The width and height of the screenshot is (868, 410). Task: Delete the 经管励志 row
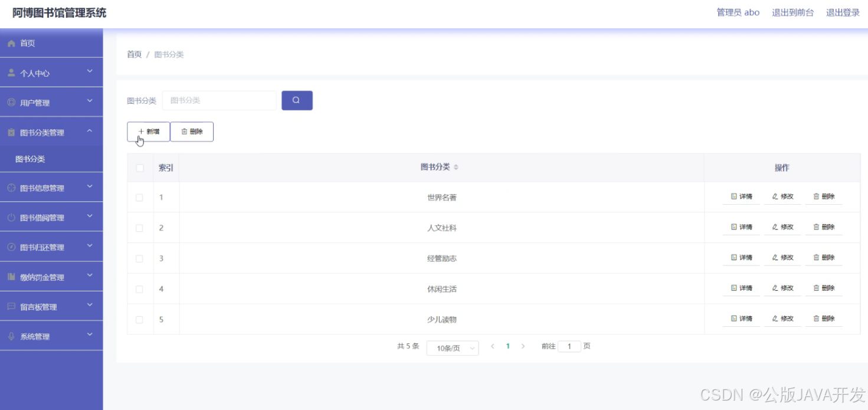point(824,258)
